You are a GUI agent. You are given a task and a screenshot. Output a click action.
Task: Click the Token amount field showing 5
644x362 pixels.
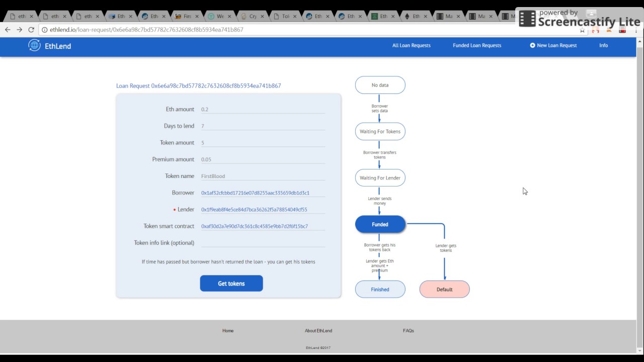pyautogui.click(x=263, y=143)
